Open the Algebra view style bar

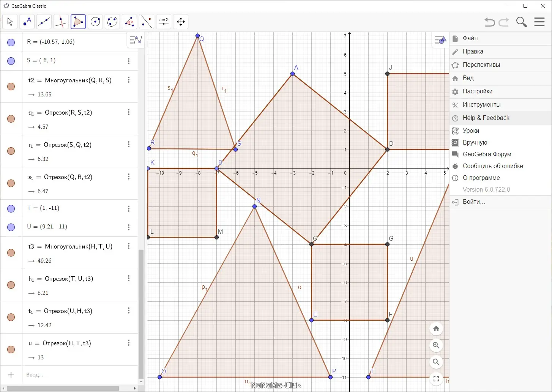click(x=136, y=39)
